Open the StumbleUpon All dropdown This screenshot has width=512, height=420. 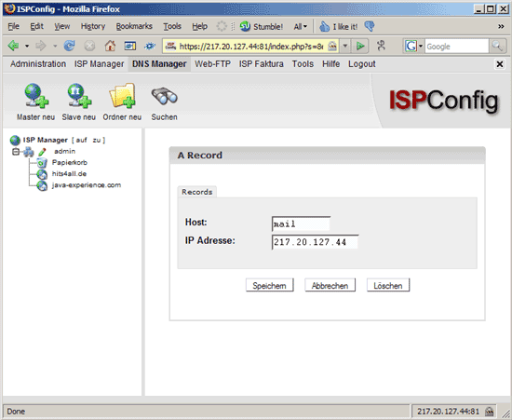point(301,26)
